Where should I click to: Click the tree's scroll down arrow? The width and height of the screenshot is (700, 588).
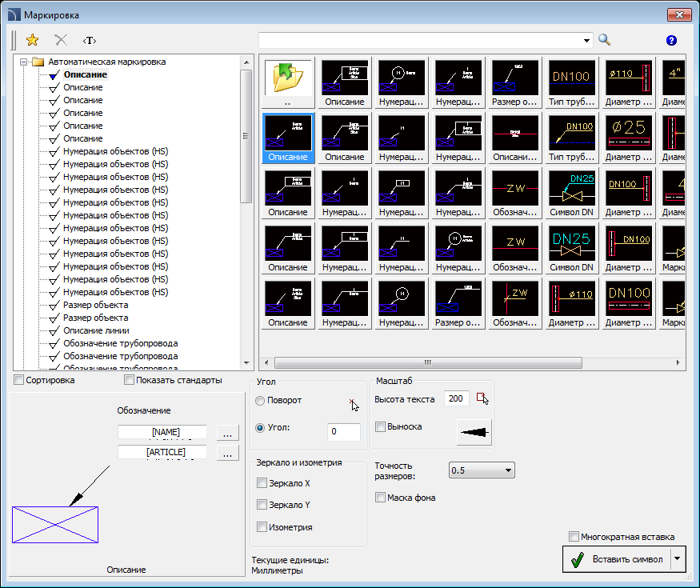point(246,363)
